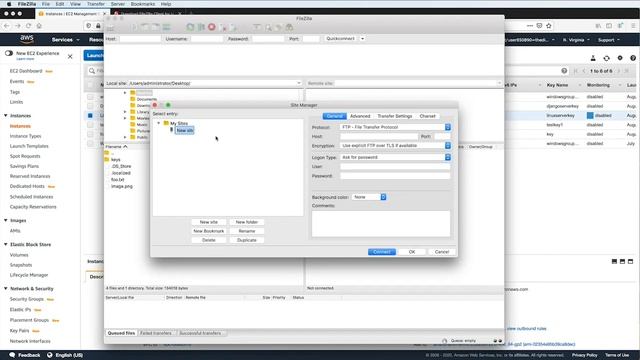The width and height of the screenshot is (640, 360).
Task: Toggle the New EC2 Experience switch
Action: point(9,53)
